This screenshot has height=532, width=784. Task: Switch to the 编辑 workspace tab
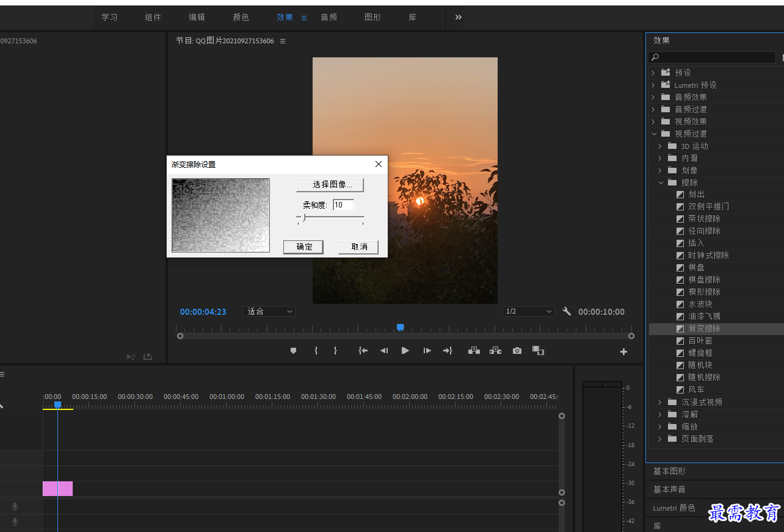pos(197,17)
